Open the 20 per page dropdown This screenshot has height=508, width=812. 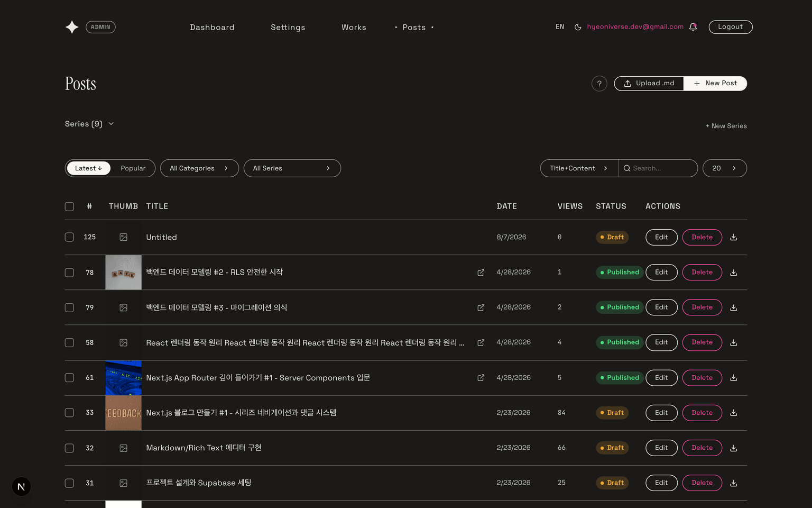tap(725, 168)
